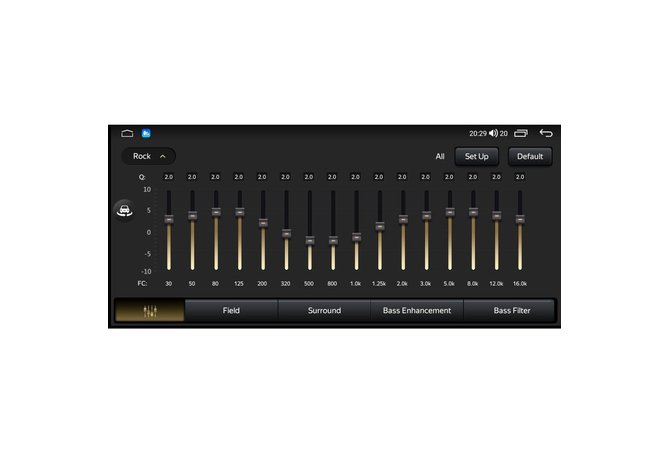This screenshot has width=670, height=453.
Task: Click the 800 Hz band slider handle
Action: pyautogui.click(x=333, y=240)
